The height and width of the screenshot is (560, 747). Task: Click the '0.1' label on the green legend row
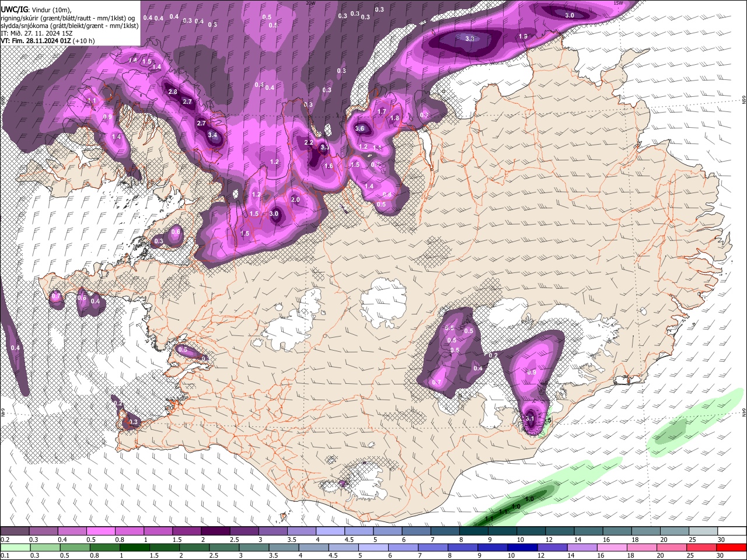tap(5, 555)
